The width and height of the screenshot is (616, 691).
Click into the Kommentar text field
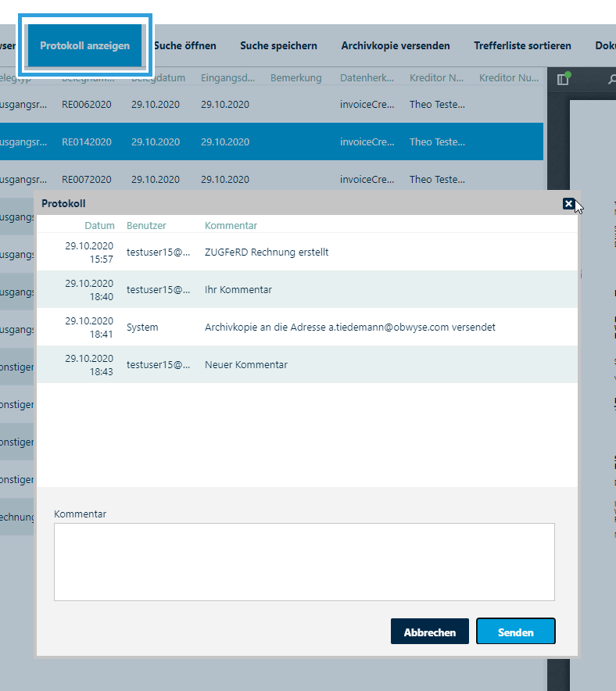pos(304,561)
